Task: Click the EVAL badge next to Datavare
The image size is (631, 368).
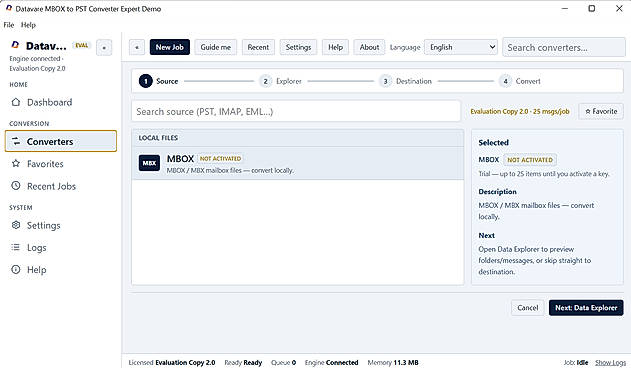Action: pos(82,45)
